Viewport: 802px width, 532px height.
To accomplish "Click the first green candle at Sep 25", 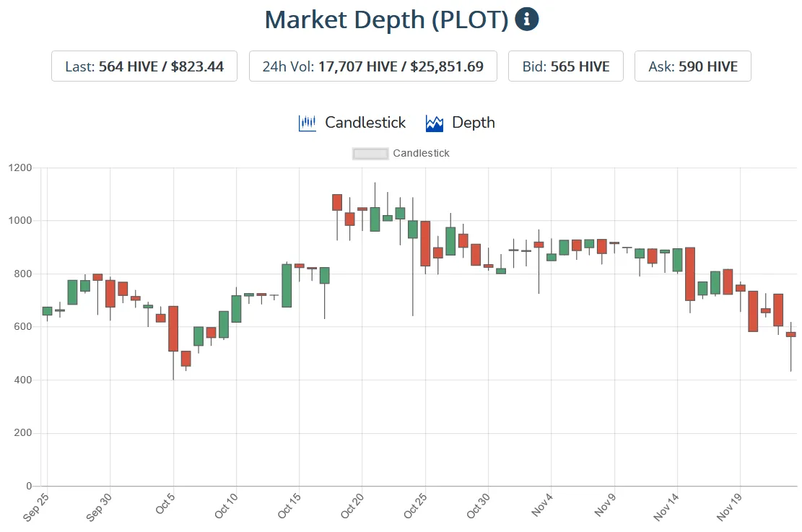I will (x=47, y=311).
